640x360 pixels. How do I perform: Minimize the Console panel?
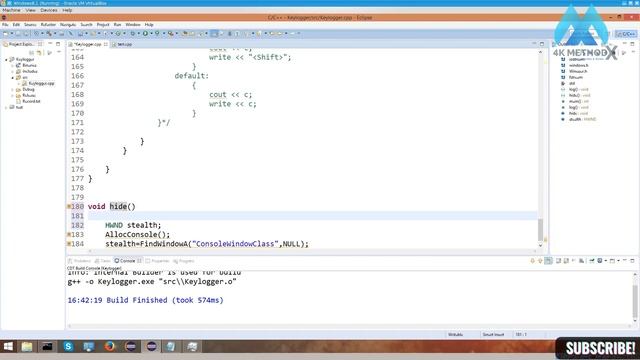click(x=624, y=260)
